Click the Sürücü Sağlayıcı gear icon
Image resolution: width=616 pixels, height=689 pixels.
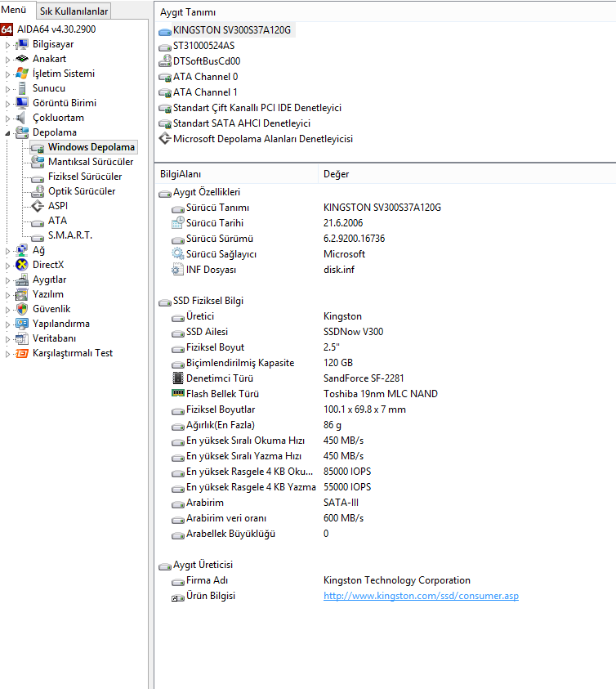(x=177, y=254)
